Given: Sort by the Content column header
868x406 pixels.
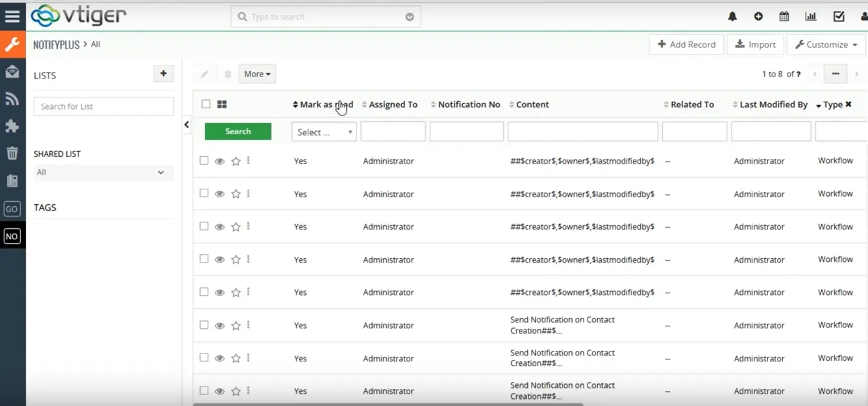Looking at the screenshot, I should [532, 104].
